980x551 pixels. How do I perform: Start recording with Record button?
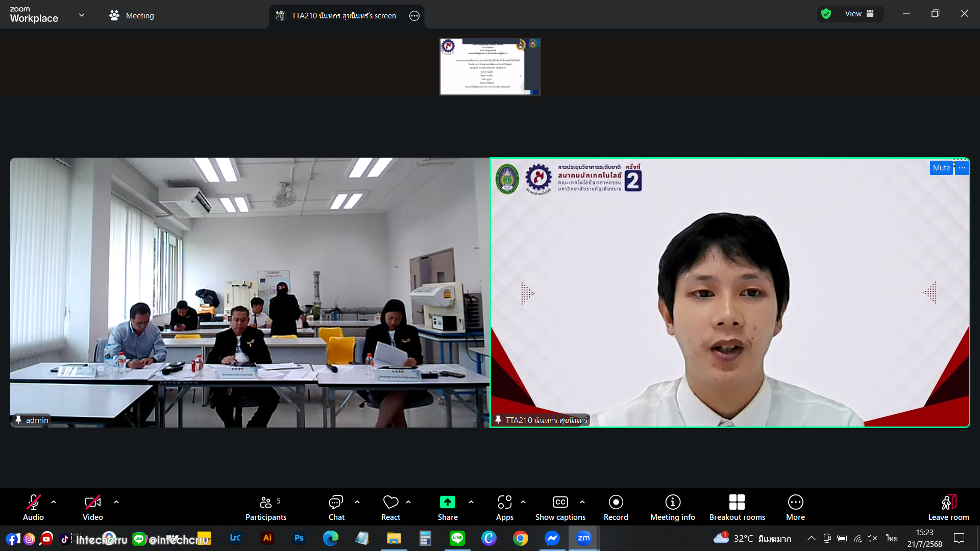[616, 508]
